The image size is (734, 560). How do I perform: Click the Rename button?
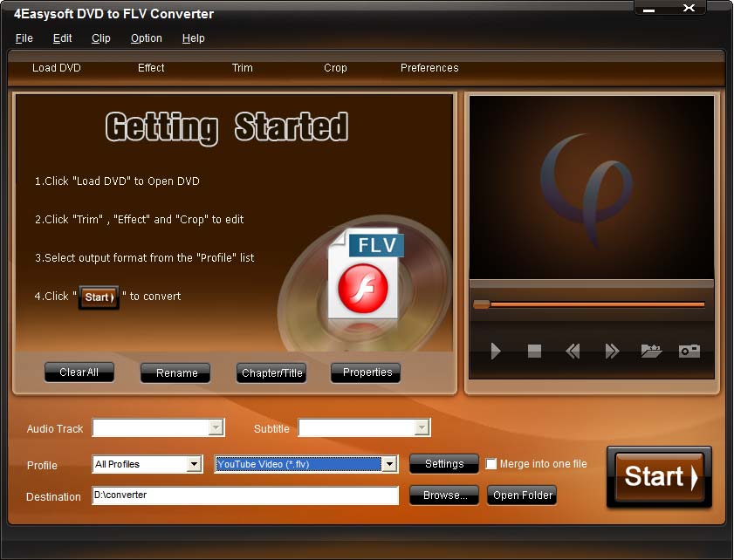175,372
